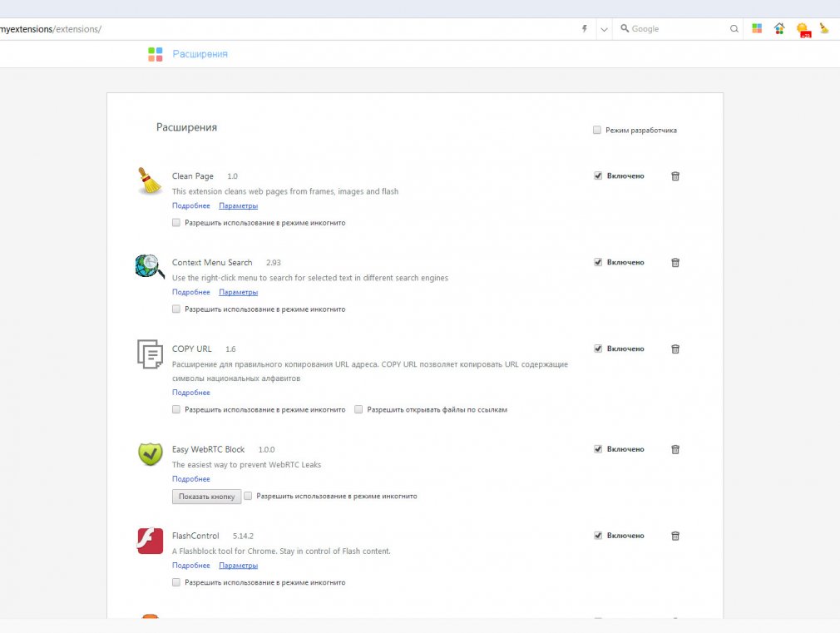Open Подробнее for Context Menu Search

[x=190, y=292]
